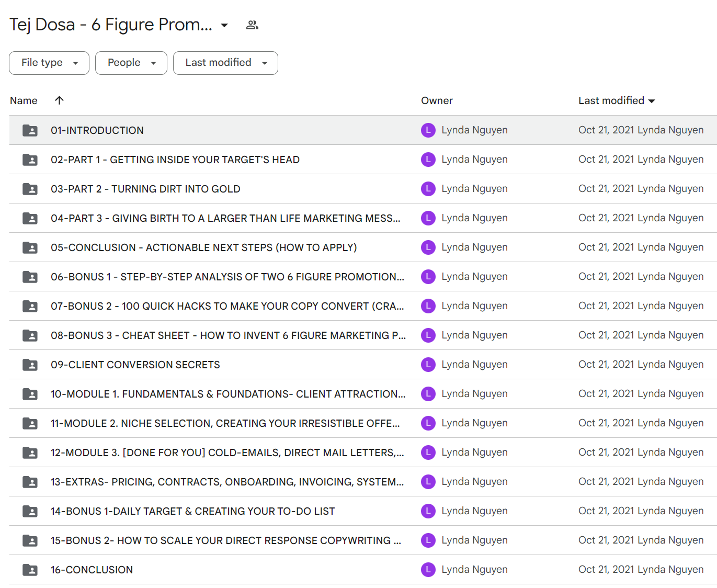The width and height of the screenshot is (717, 588).
Task: Click folder icon beside 02-PART 1 row
Action: [30, 160]
